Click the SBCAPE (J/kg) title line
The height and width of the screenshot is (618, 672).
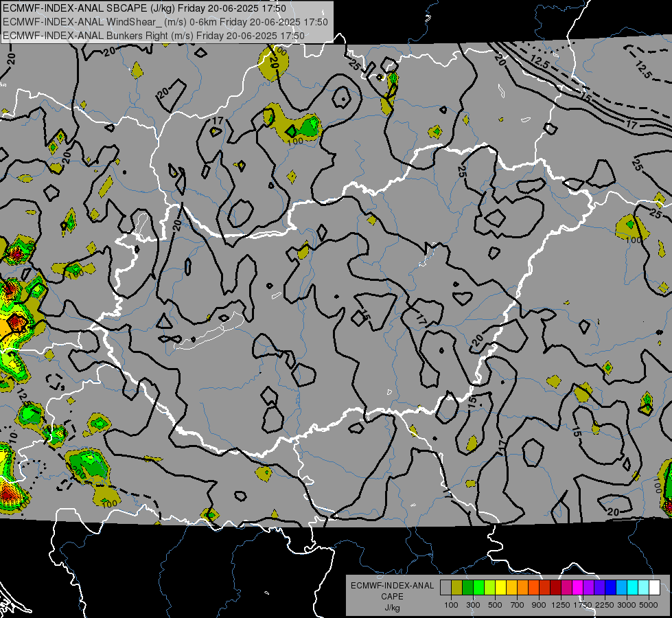click(x=144, y=8)
